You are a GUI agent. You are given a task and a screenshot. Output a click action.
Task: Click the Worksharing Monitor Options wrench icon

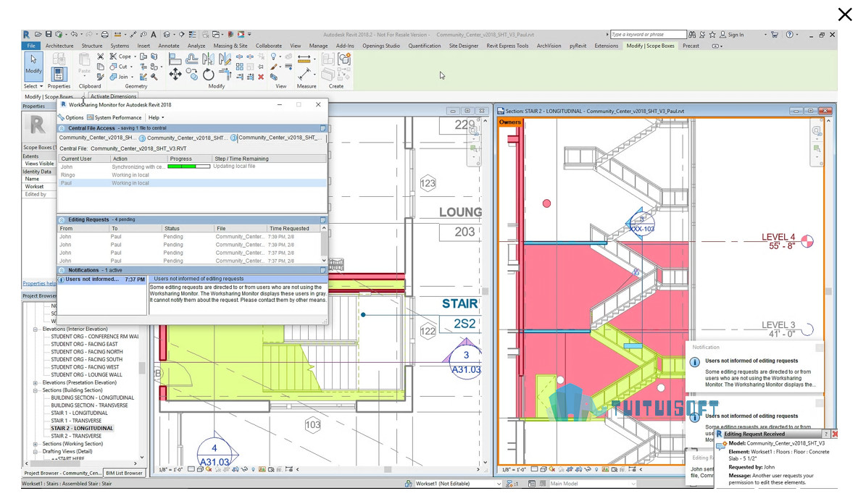62,117
